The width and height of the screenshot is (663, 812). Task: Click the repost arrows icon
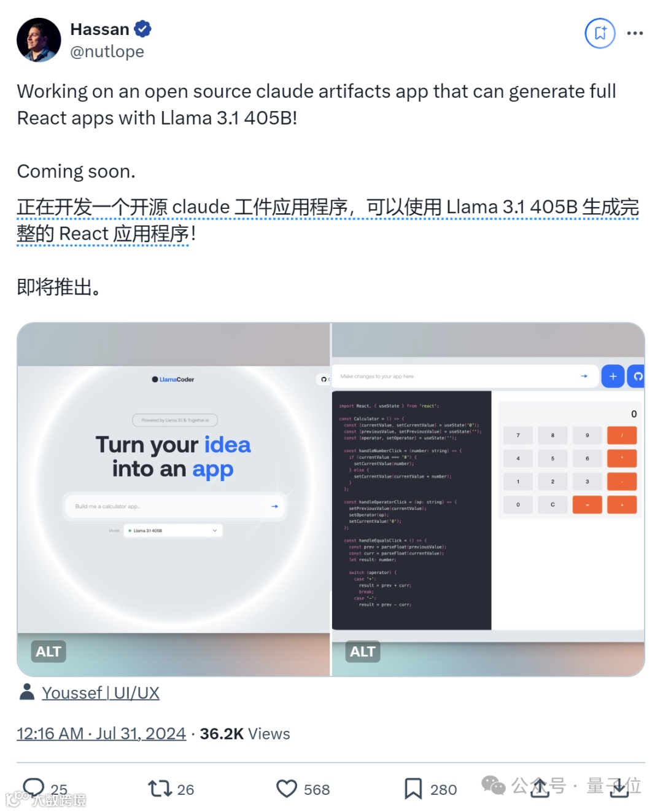[x=160, y=789]
